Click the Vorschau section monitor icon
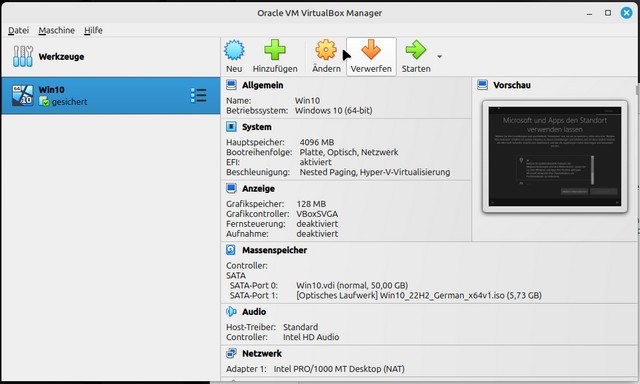 pos(482,85)
